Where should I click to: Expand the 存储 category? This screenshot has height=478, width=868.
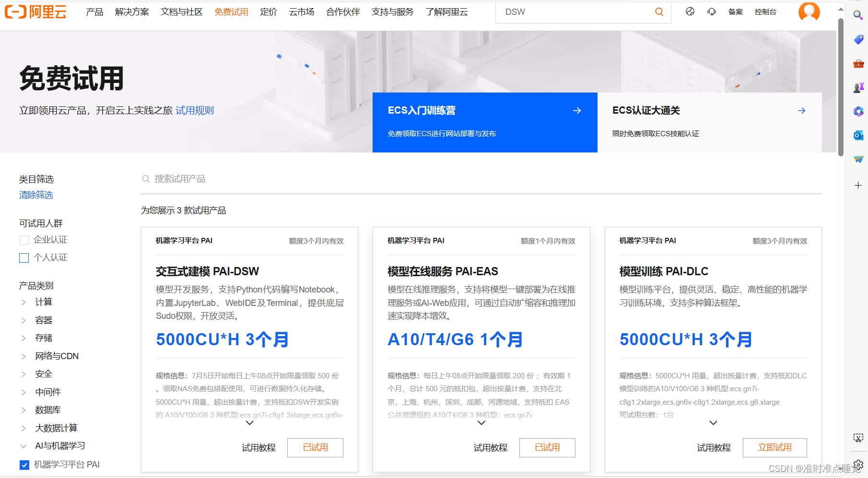[x=23, y=338]
